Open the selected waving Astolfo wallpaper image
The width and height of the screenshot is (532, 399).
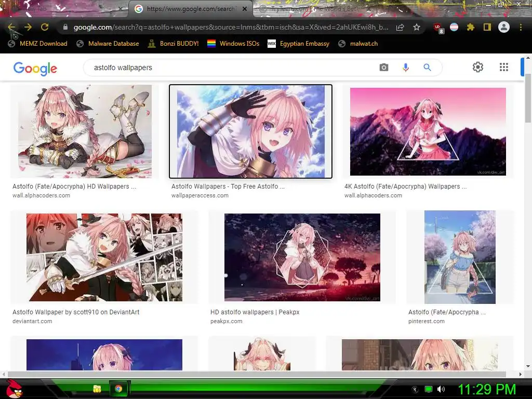click(x=250, y=131)
